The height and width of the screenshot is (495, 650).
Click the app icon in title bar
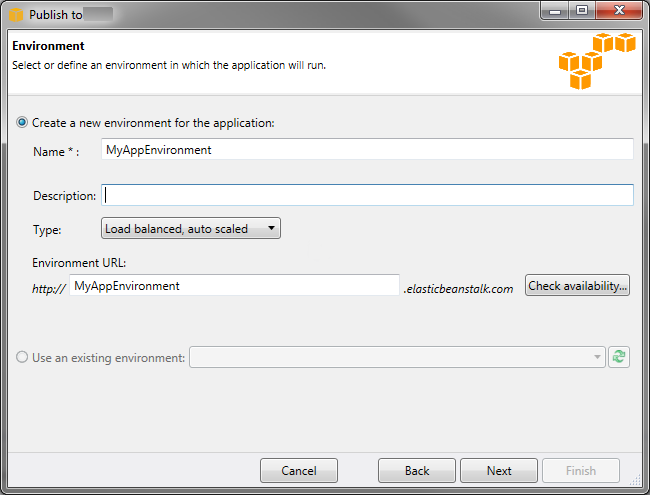coord(15,15)
